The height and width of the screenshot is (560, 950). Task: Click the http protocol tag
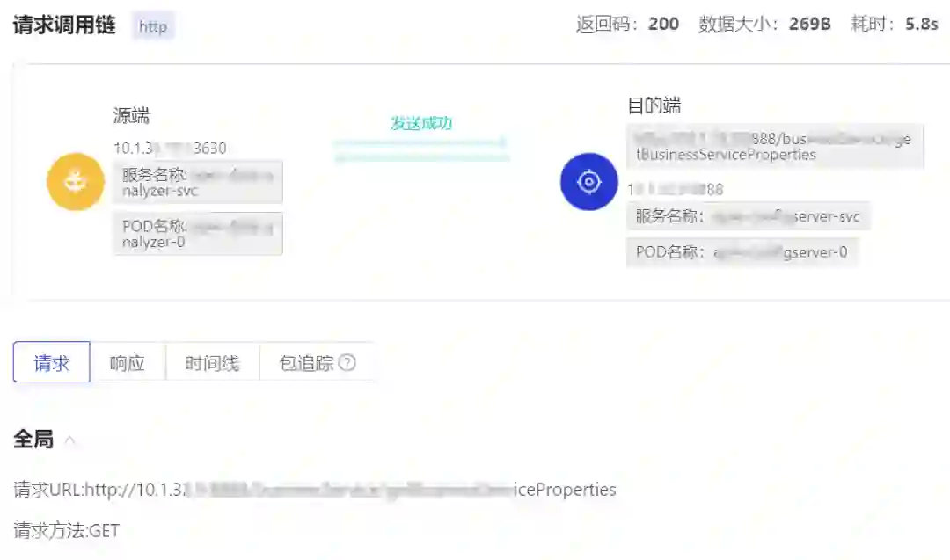[153, 26]
